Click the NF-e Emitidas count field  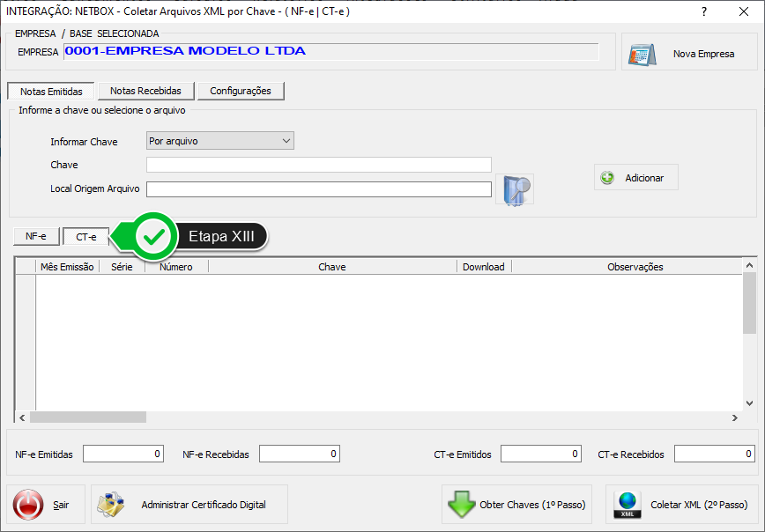tap(123, 454)
